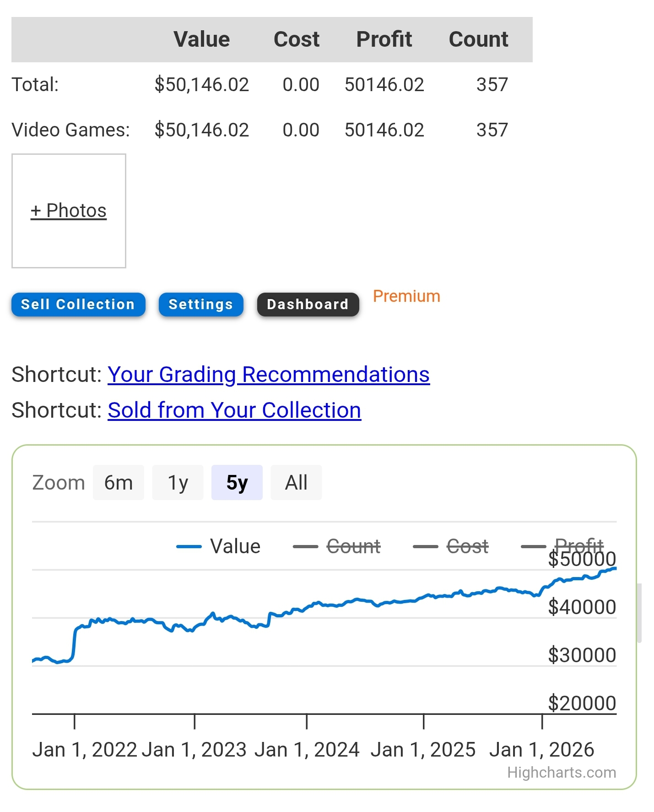Screen dimensions: 654x812
Task: Set chart zoom to 6m
Action: pos(119,482)
